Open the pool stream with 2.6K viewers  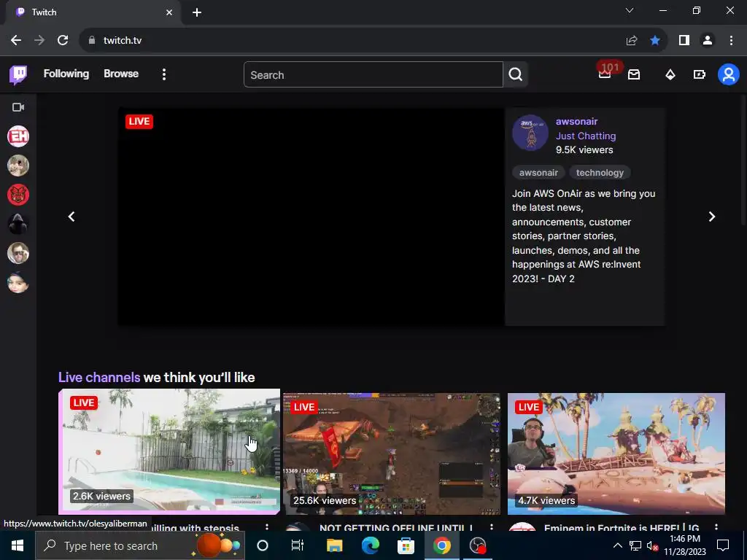point(169,451)
